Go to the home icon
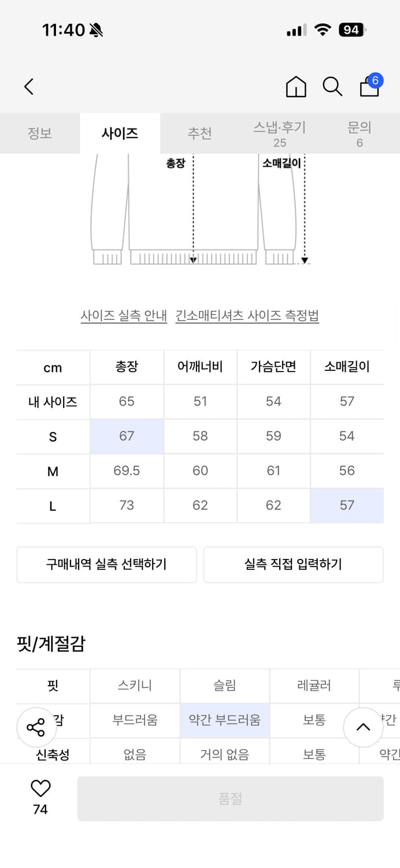This screenshot has width=400, height=868. (296, 87)
